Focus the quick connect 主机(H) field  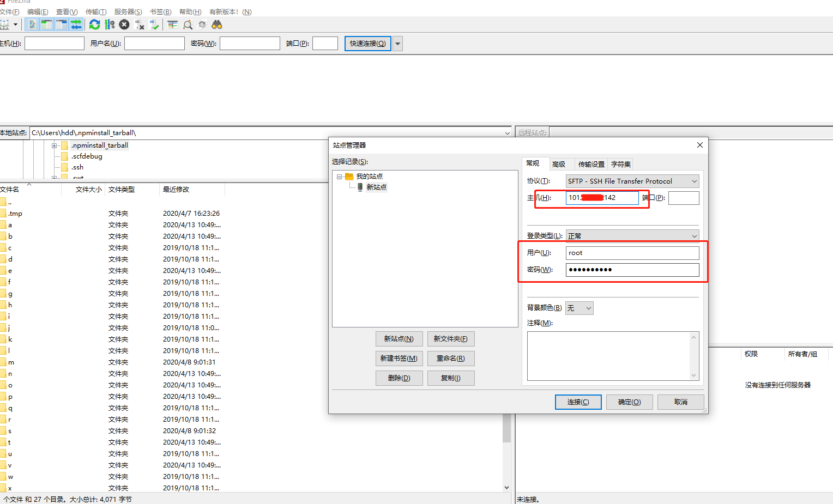pos(55,44)
